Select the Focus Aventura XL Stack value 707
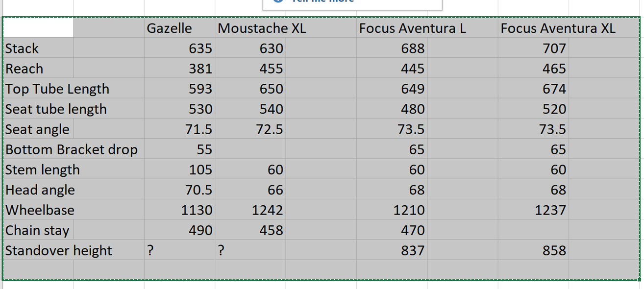 (533, 48)
